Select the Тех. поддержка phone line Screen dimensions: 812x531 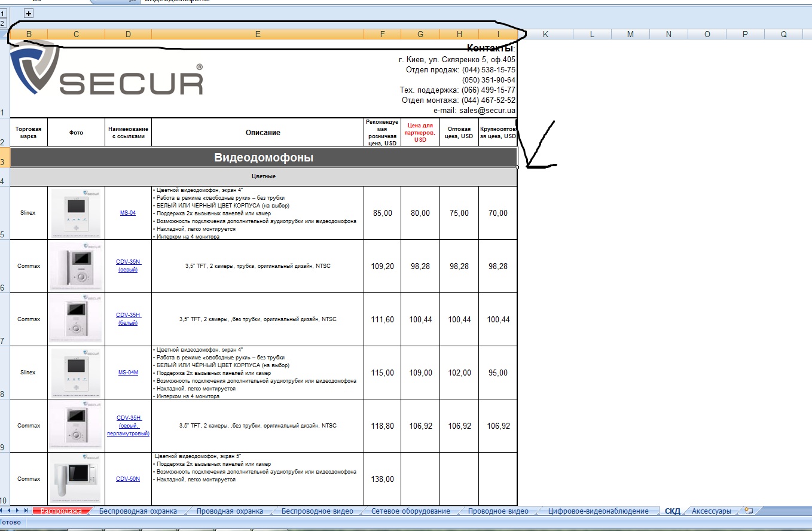(457, 90)
